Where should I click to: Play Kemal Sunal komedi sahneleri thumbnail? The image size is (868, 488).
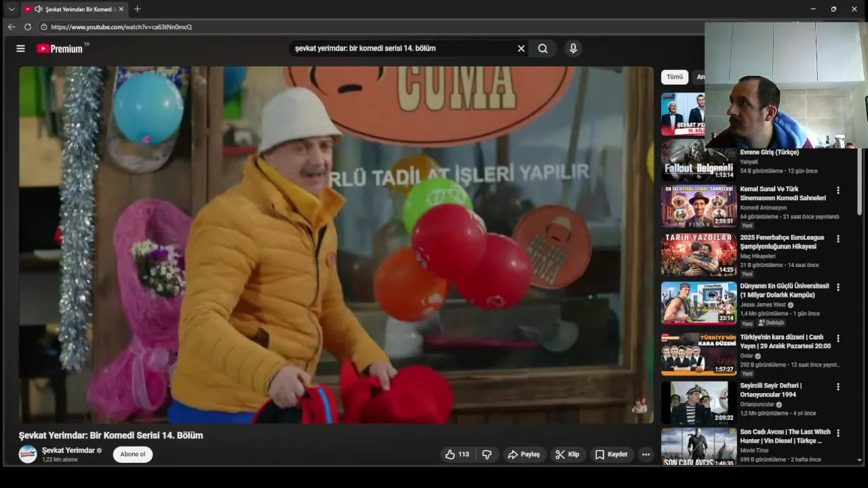pyautogui.click(x=698, y=205)
